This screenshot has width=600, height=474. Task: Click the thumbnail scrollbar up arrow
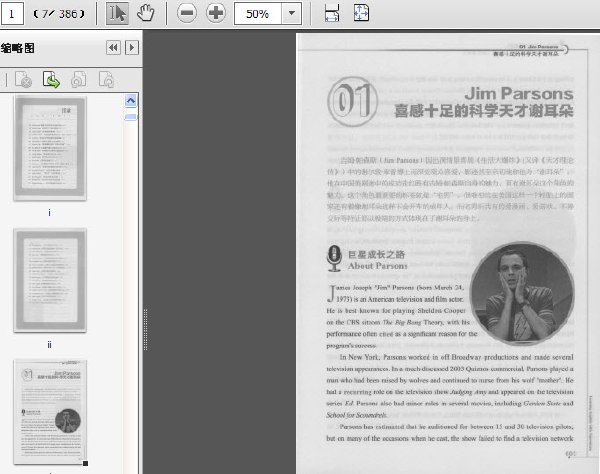click(130, 101)
